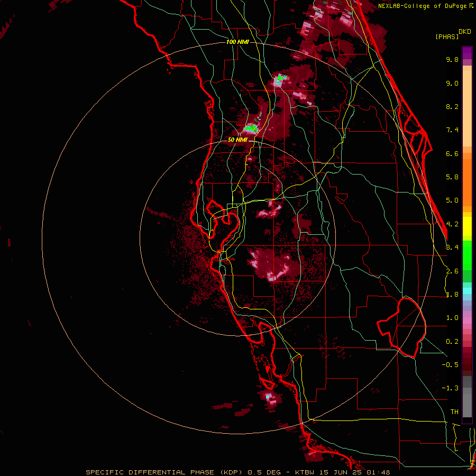Click the -1.3 value on color scale
This screenshot has height=476, width=476.
[450, 388]
